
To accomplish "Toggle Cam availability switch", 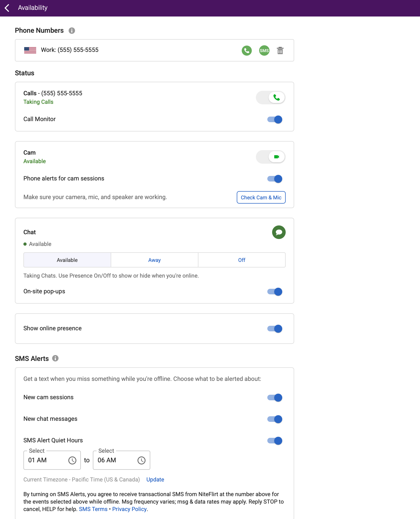I will point(271,157).
